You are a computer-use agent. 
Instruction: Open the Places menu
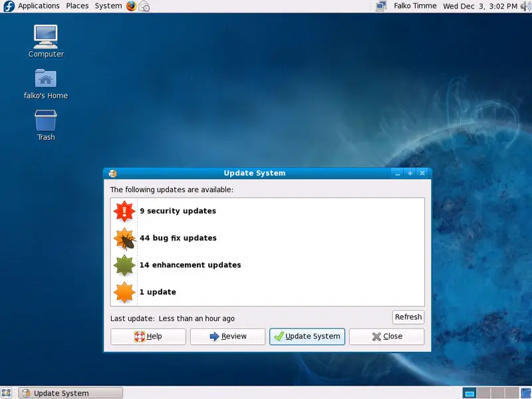(77, 6)
